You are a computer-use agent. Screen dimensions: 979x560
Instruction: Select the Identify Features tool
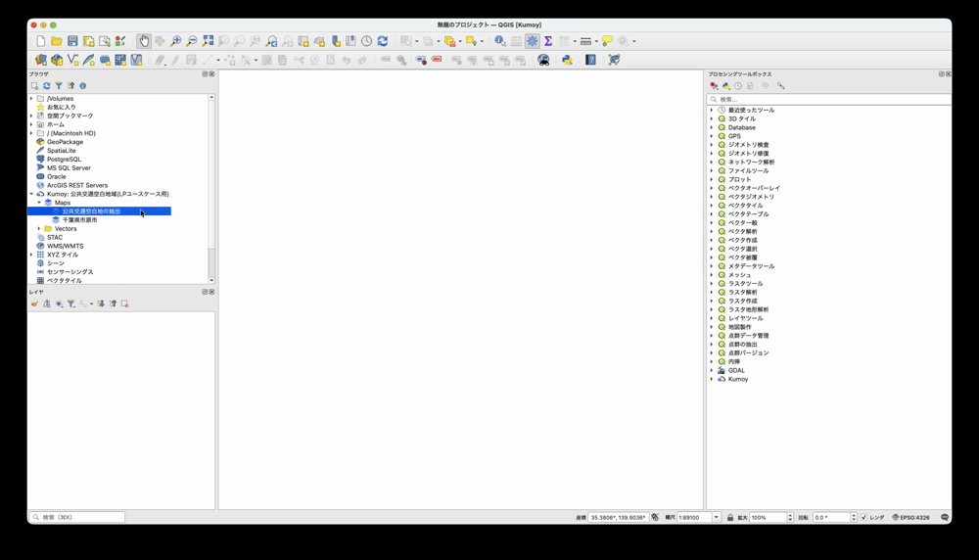coord(500,41)
